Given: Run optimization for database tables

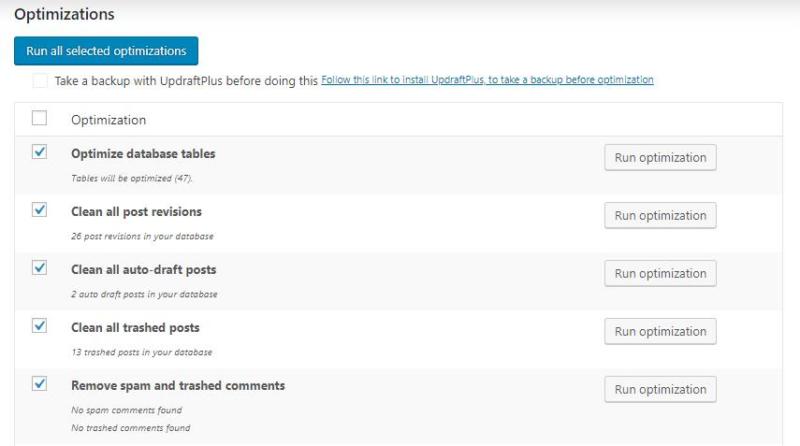Looking at the screenshot, I should [x=660, y=158].
